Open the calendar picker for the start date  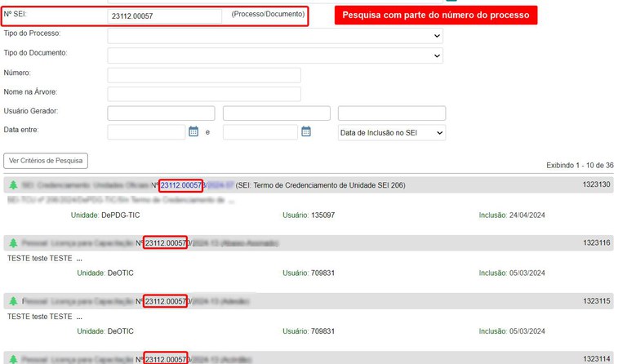pos(193,131)
